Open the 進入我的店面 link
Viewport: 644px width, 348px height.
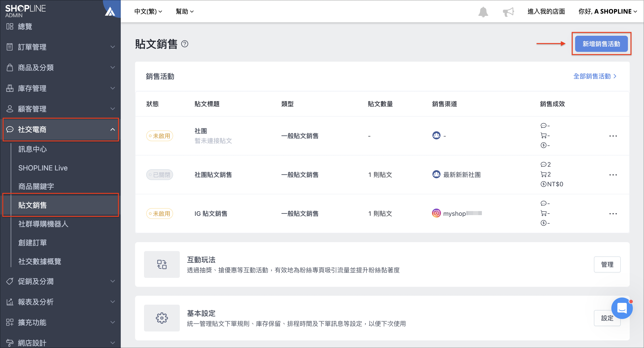[x=546, y=11]
